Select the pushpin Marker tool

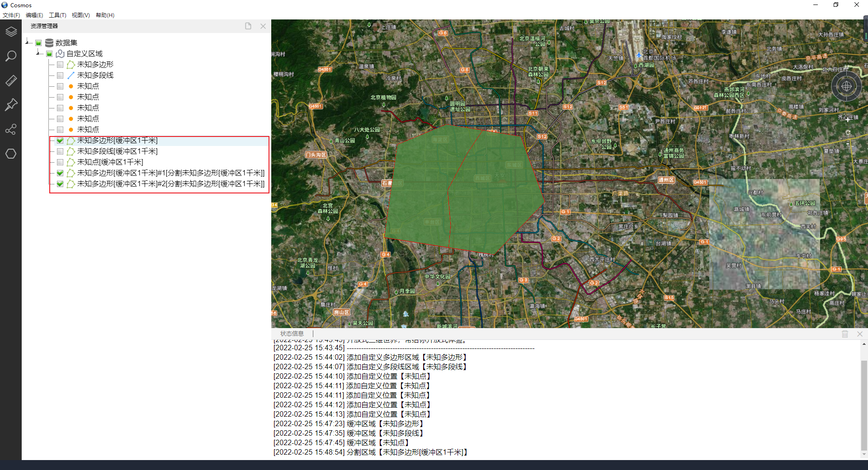[11, 105]
